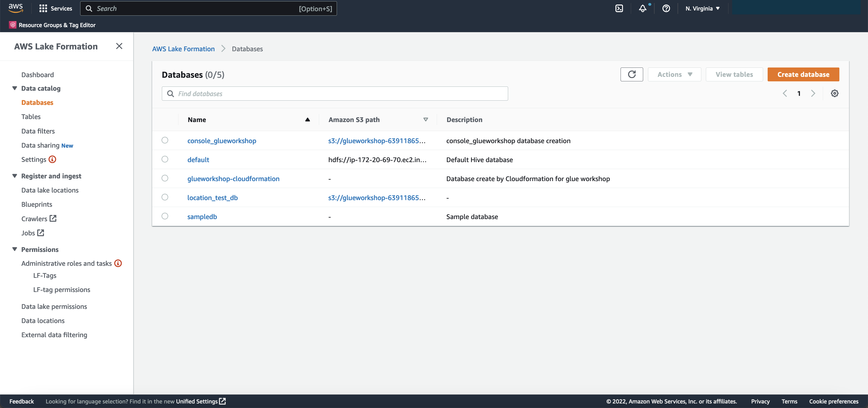The width and height of the screenshot is (868, 408).
Task: Open Data filters in the sidebar
Action: [x=38, y=131]
